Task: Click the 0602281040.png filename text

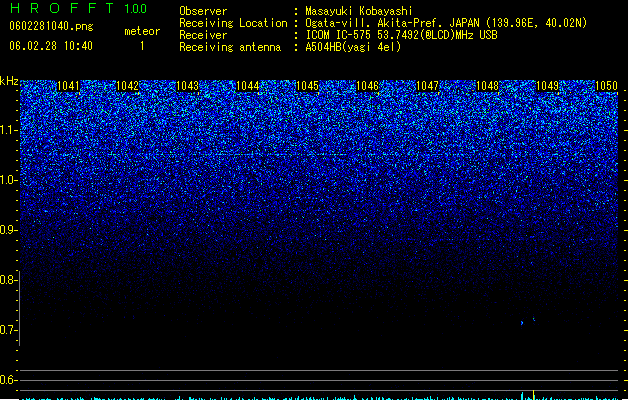Action: [x=51, y=26]
